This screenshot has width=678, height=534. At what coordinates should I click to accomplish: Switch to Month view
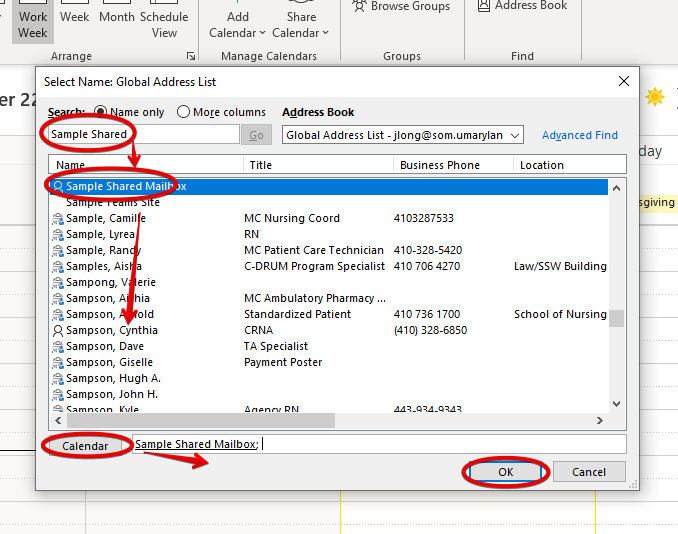(x=117, y=17)
